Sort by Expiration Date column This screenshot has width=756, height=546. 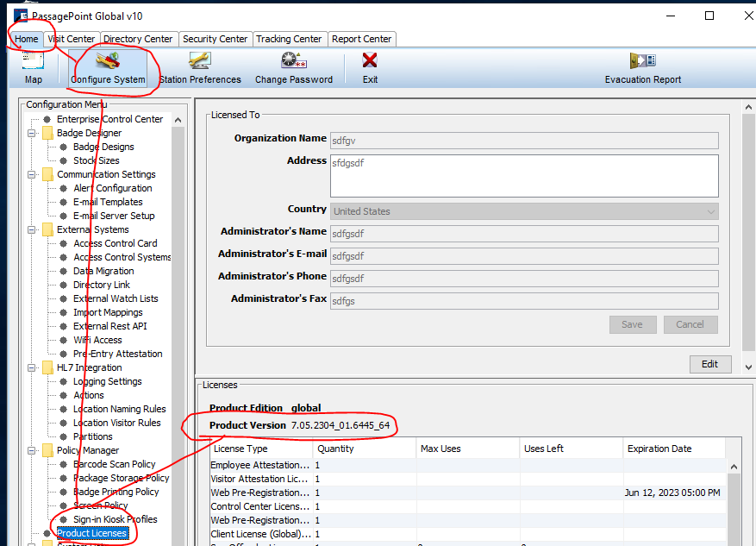674,449
